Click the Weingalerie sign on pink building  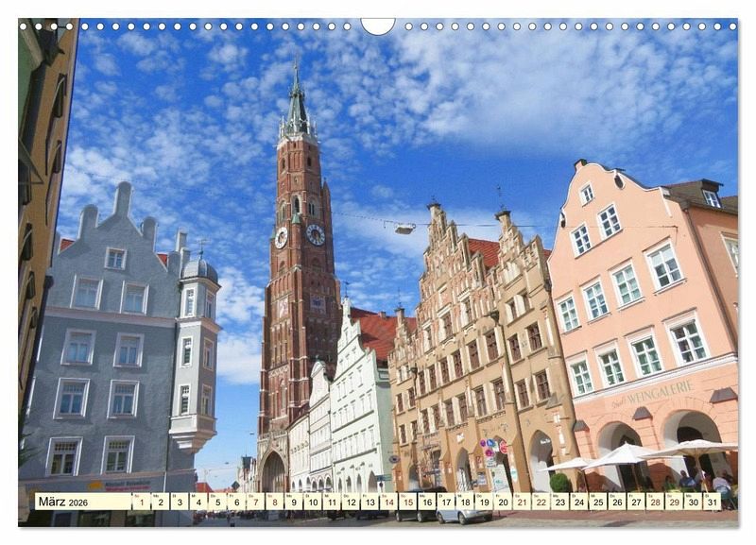(651, 394)
